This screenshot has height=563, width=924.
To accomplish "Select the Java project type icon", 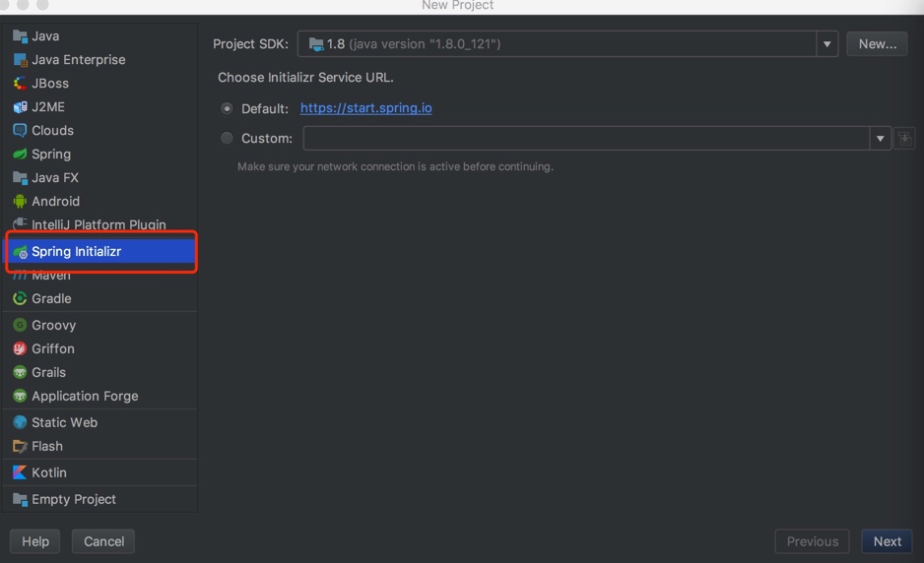I will 20,36.
